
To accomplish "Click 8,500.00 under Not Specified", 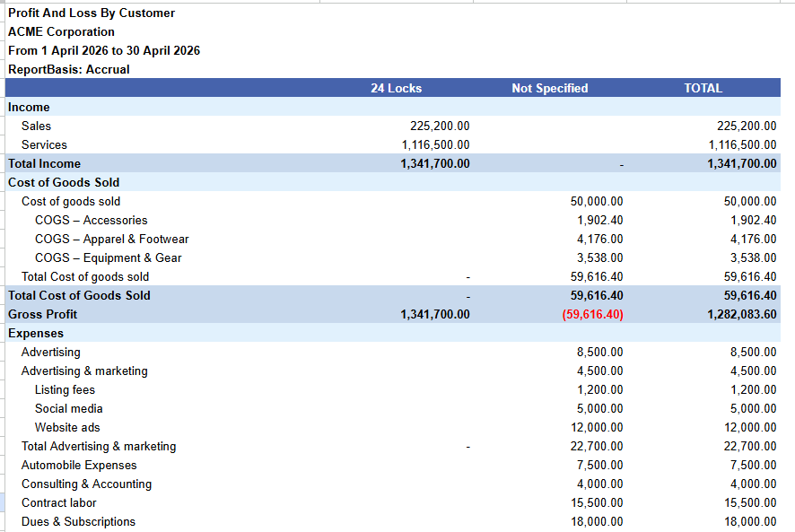I will pyautogui.click(x=599, y=352).
